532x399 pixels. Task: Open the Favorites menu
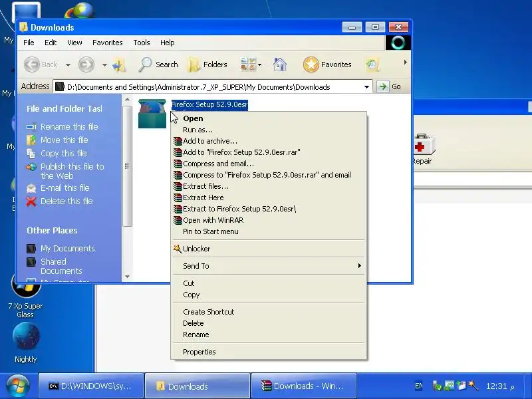coord(108,43)
